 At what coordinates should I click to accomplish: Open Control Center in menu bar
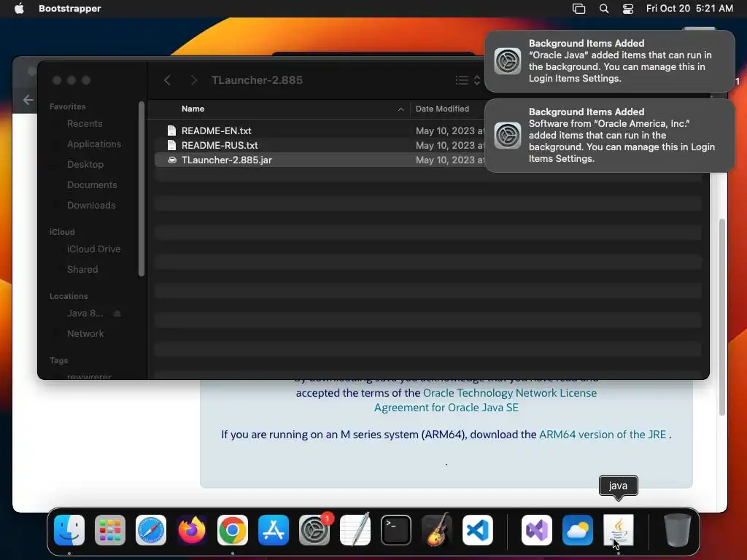click(x=628, y=9)
